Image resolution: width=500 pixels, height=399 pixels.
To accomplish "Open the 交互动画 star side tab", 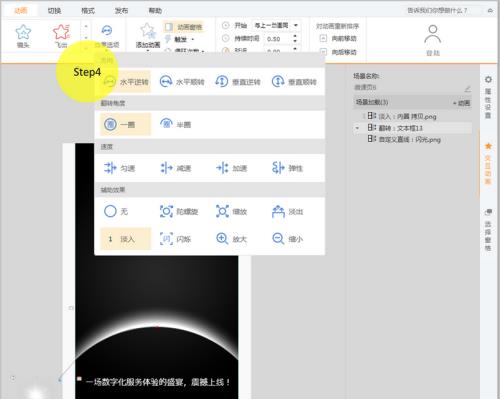I will click(488, 163).
